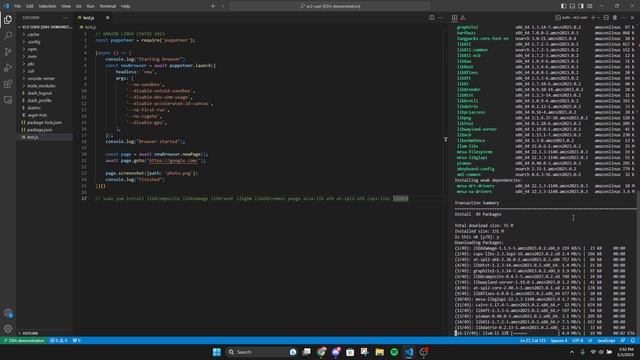Viewport: 640px width, 360px height.
Task: Click the new terminal plus icon
Action: pos(593,18)
